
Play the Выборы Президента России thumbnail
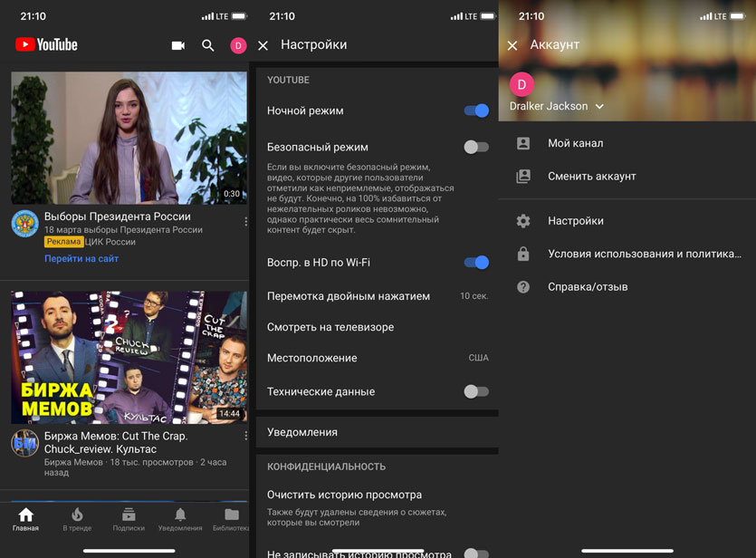[129, 138]
